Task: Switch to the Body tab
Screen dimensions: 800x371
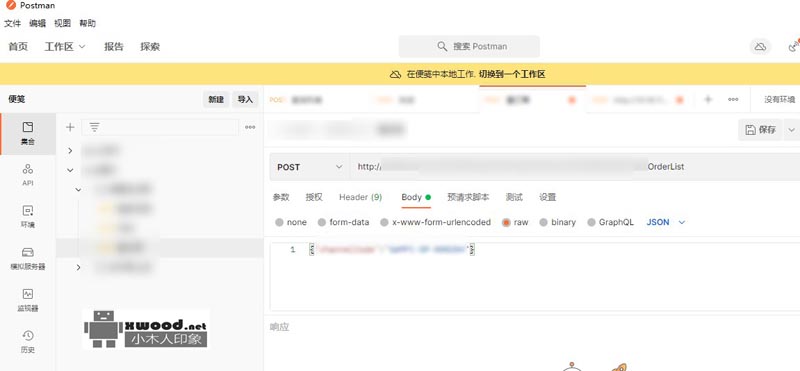Action: coord(416,197)
